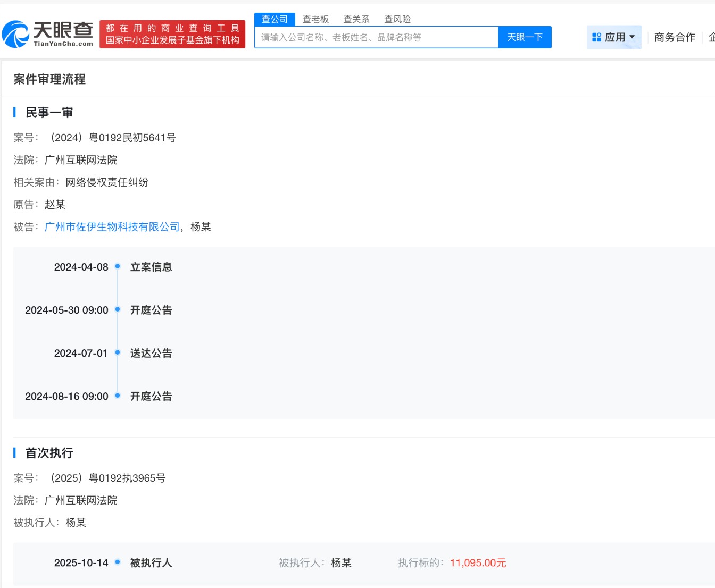Switch to the 查关系 search tab
Screen dimensions: 715x588
pos(355,19)
